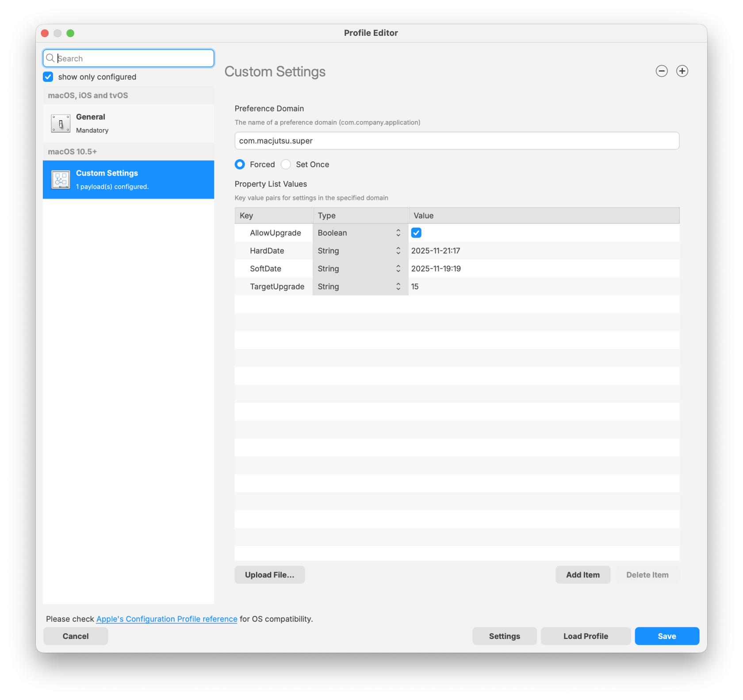Open the Type dropdown for SoftDate

[360, 269]
